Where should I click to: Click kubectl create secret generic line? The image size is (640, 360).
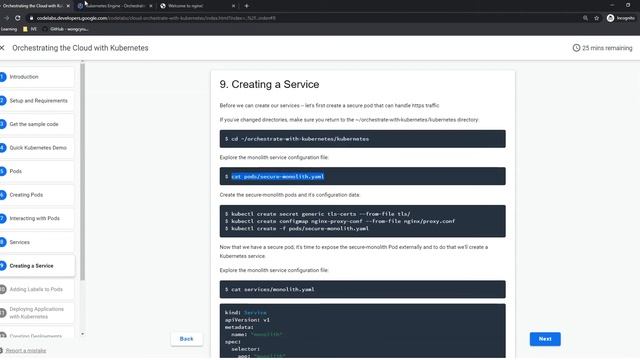point(317,214)
